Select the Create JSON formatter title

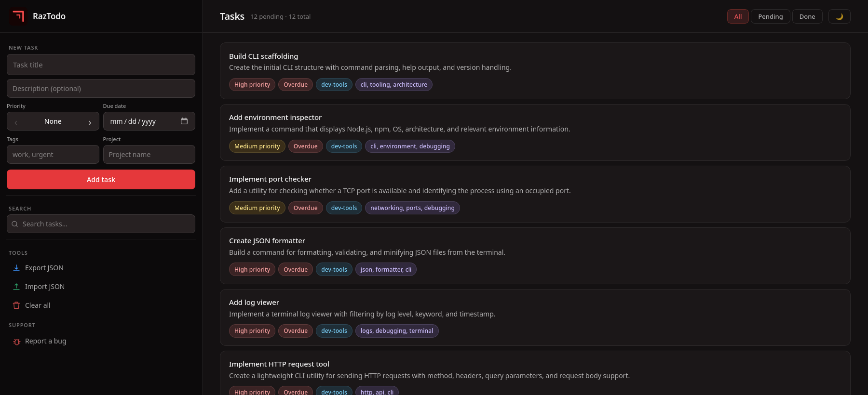pyautogui.click(x=267, y=241)
